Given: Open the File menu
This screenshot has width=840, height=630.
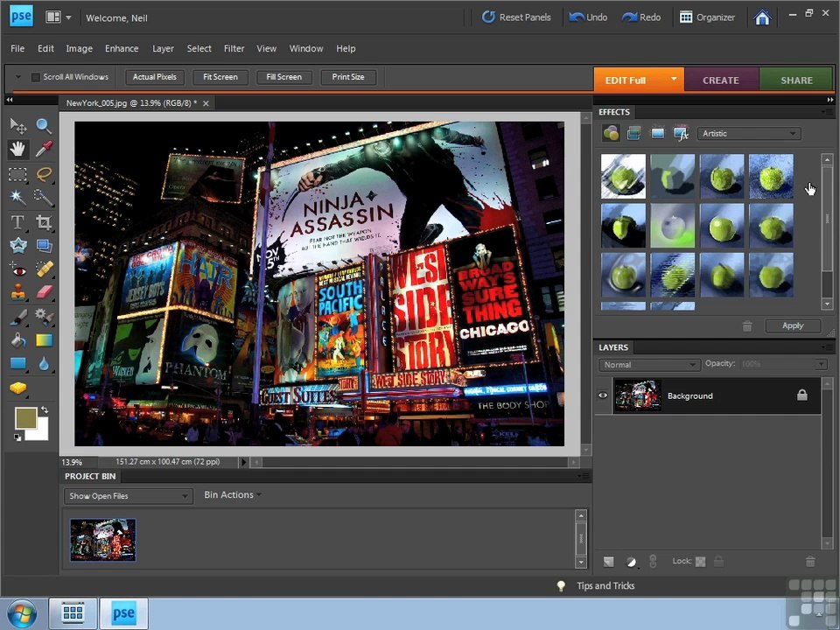Looking at the screenshot, I should pos(17,49).
